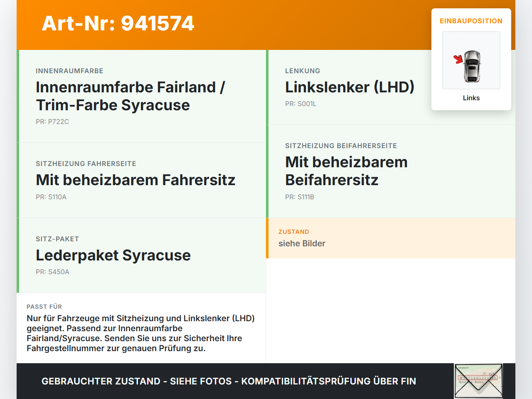Select the 'siehe Bilder' condition text
Viewport: 532px width, 399px height.
click(x=302, y=243)
